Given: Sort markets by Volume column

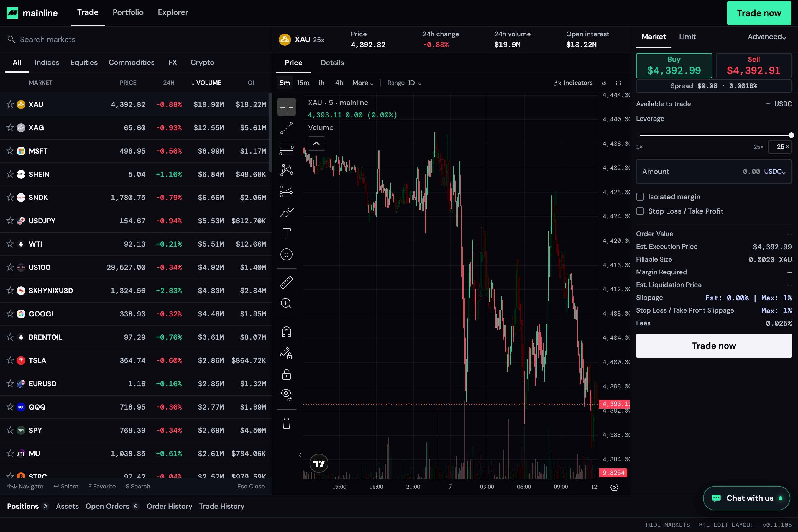Looking at the screenshot, I should point(206,83).
